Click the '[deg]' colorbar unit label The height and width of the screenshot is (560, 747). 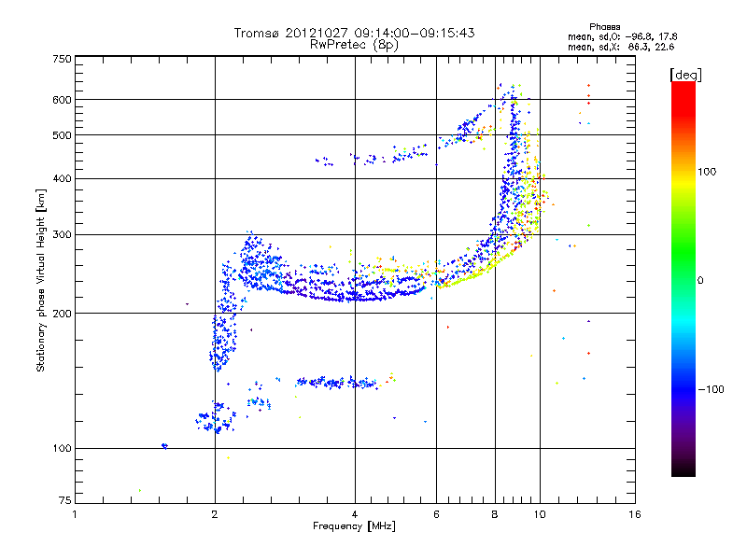(x=686, y=75)
